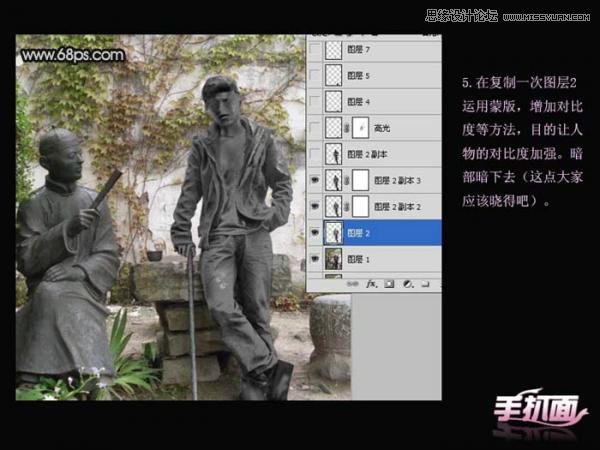600x450 pixels.
Task: Select the 图层 2 副本 3 layer thumbnail
Action: [x=333, y=180]
